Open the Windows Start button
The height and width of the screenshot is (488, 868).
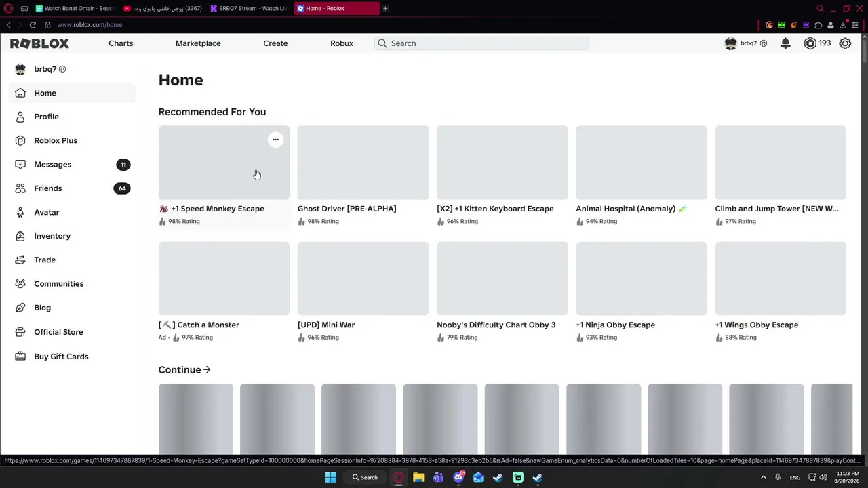click(x=330, y=477)
